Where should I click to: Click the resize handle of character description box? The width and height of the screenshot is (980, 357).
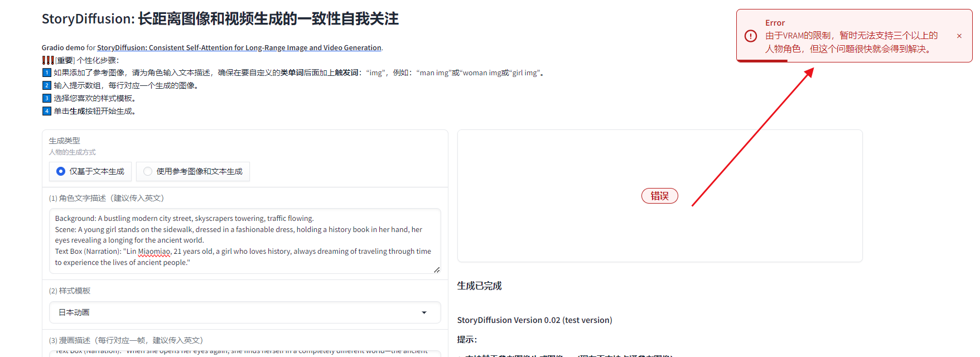(437, 270)
